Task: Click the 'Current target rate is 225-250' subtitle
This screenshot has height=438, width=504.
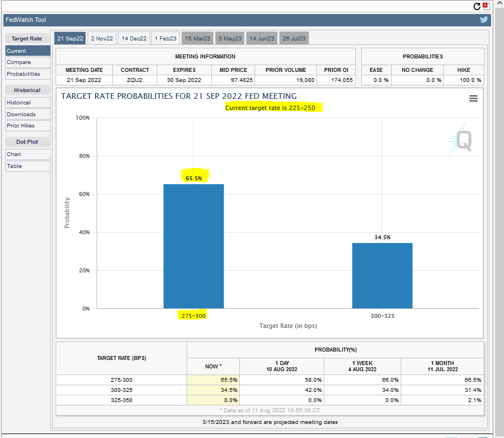Action: (270, 108)
